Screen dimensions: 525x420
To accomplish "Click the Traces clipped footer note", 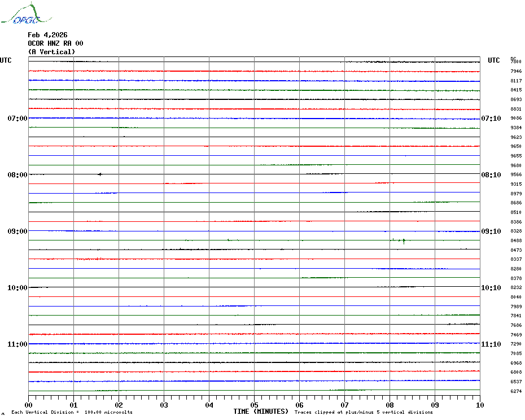I will tap(364, 412).
